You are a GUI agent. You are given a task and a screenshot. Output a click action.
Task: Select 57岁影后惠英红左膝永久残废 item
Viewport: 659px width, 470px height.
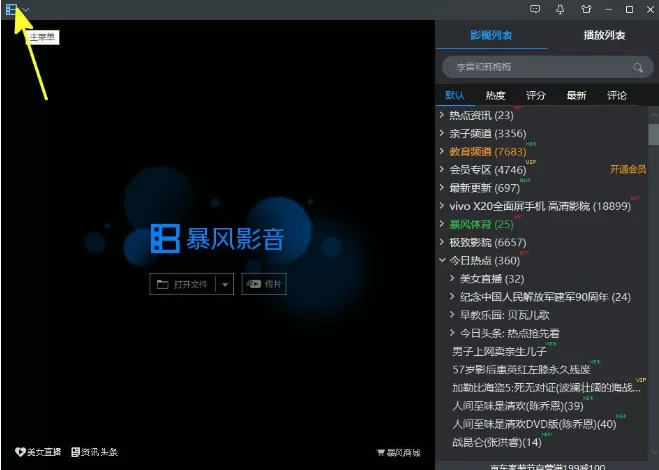click(x=521, y=370)
